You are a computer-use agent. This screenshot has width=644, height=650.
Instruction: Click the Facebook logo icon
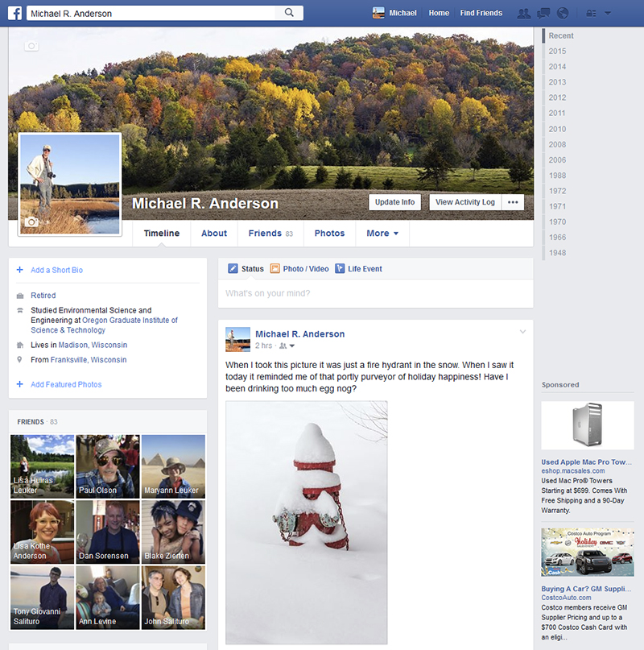(14, 12)
